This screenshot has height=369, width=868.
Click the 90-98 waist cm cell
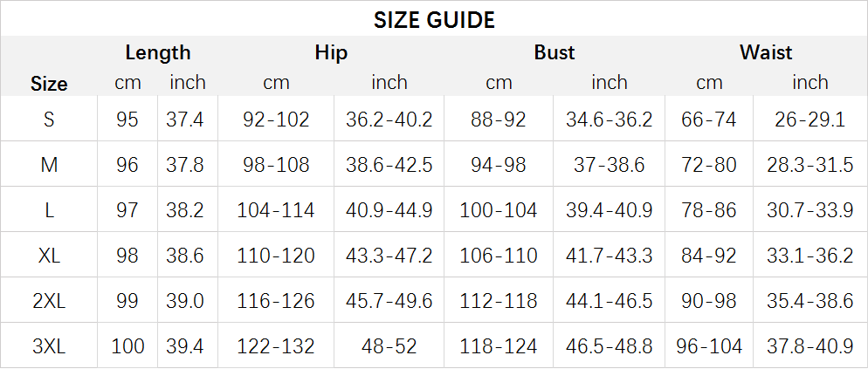708,301
